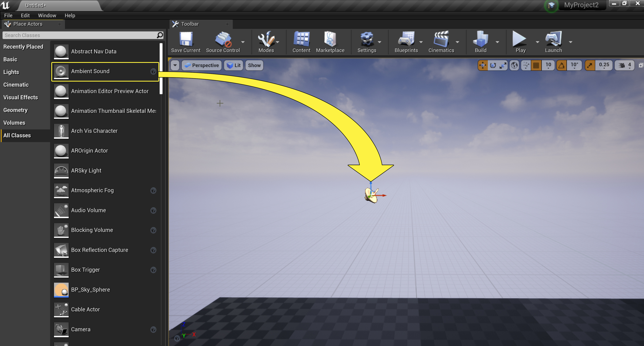
Task: Click the Show viewport button
Action: pos(254,65)
